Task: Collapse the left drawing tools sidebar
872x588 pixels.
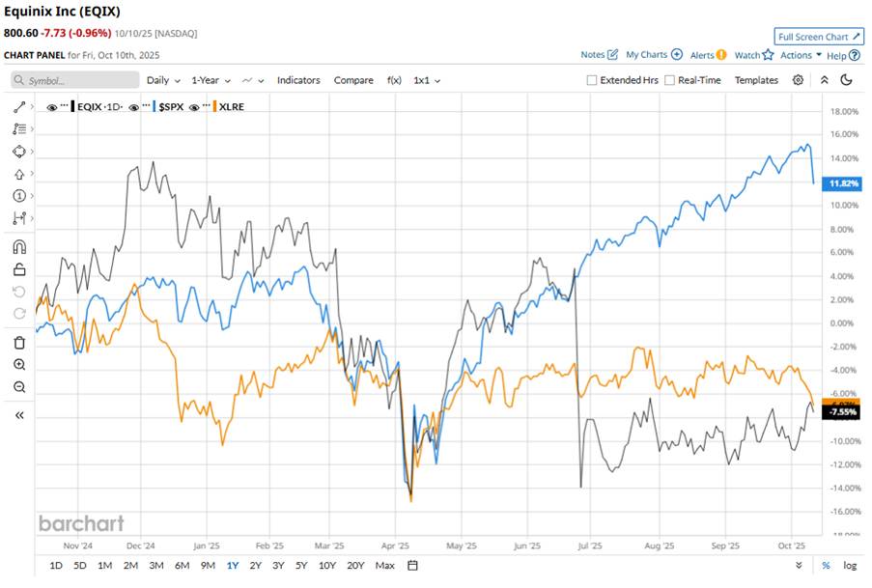Action: coord(19,414)
